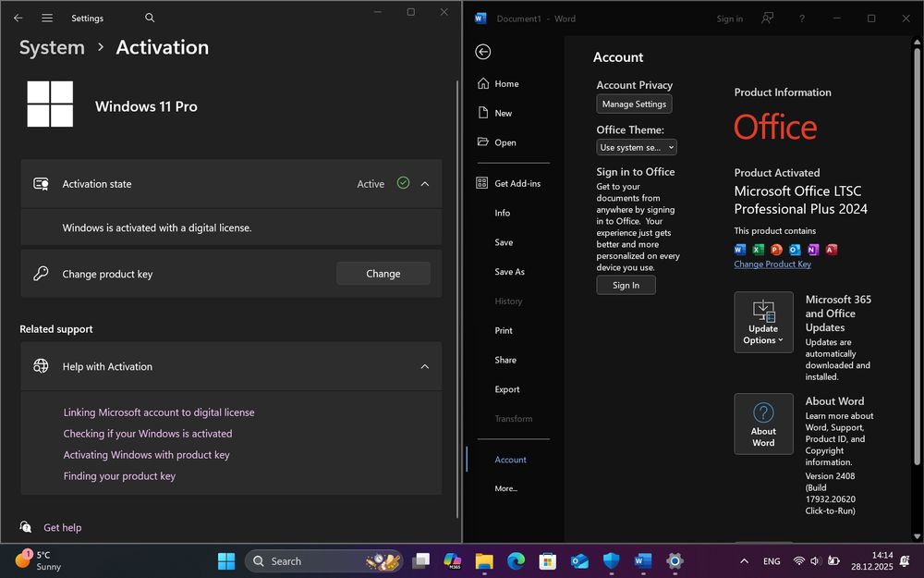Screen dimensions: 924x578
Task: Open Windows Start menu on taskbar
Action: pos(226,561)
